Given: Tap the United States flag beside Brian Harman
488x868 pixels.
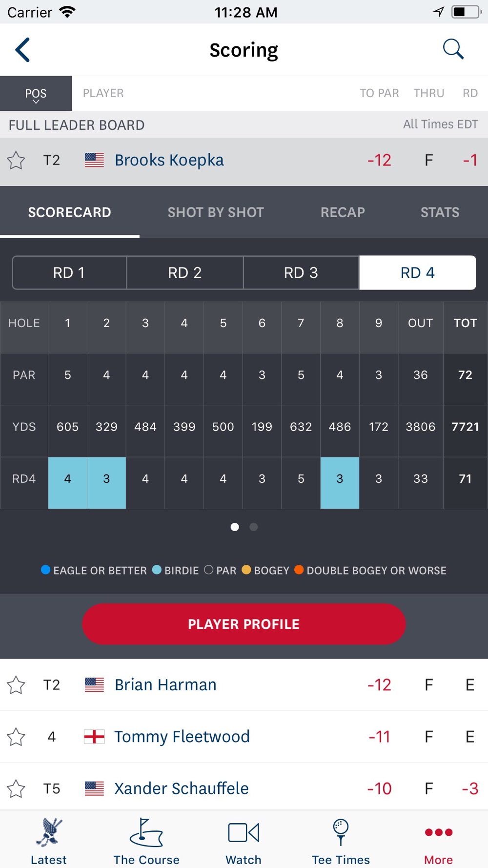Looking at the screenshot, I should point(94,685).
